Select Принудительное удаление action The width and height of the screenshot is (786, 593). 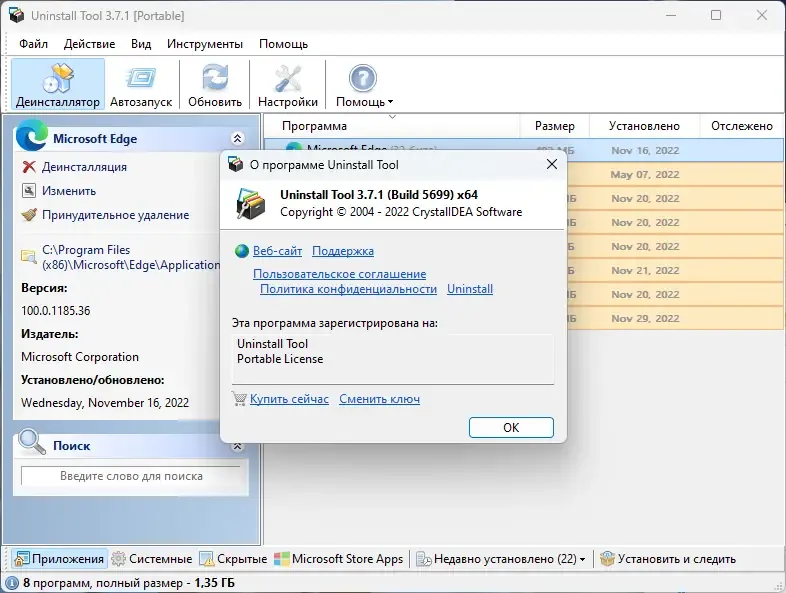coord(115,215)
